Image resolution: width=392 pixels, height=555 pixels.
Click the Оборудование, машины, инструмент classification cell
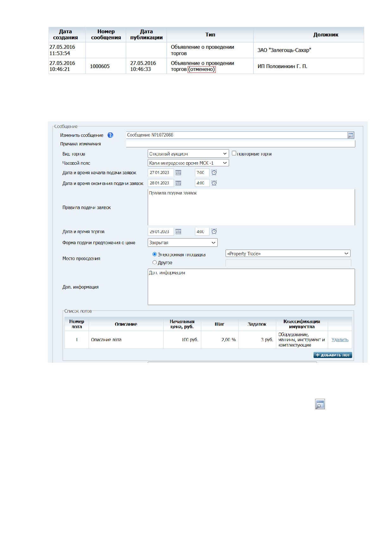tap(302, 340)
